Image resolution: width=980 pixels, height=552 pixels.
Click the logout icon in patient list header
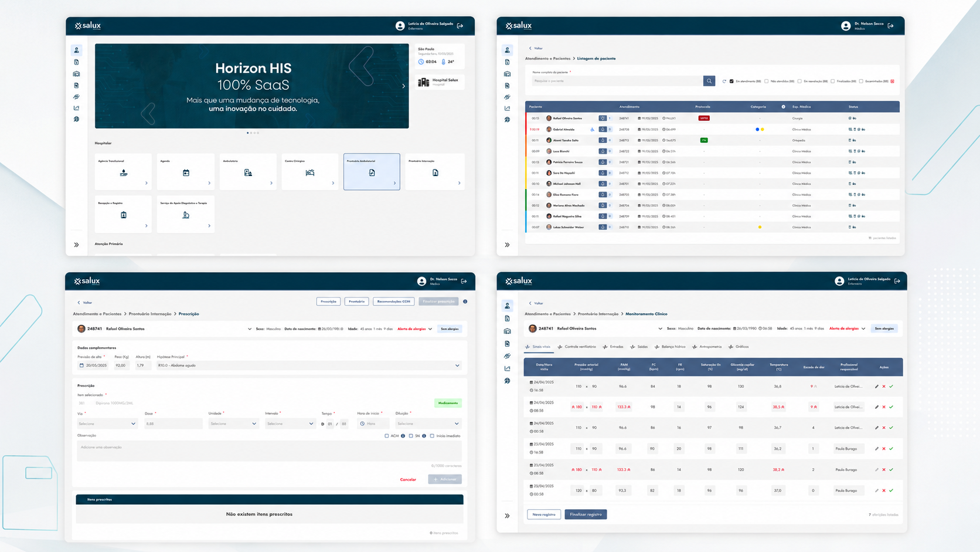[x=891, y=26]
